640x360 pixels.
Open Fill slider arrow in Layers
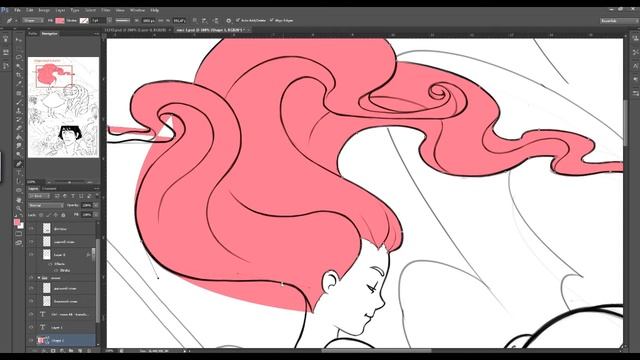[x=96, y=215]
